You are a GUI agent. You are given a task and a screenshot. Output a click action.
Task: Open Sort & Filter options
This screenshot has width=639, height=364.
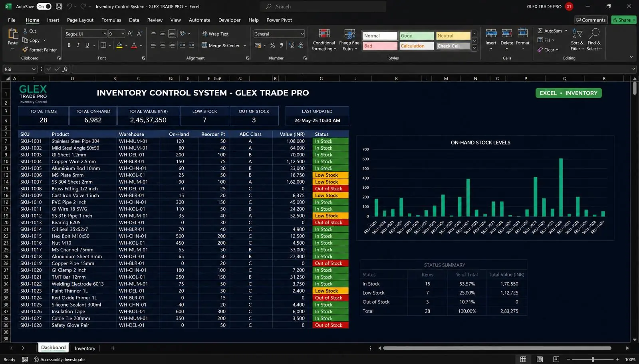pos(577,39)
